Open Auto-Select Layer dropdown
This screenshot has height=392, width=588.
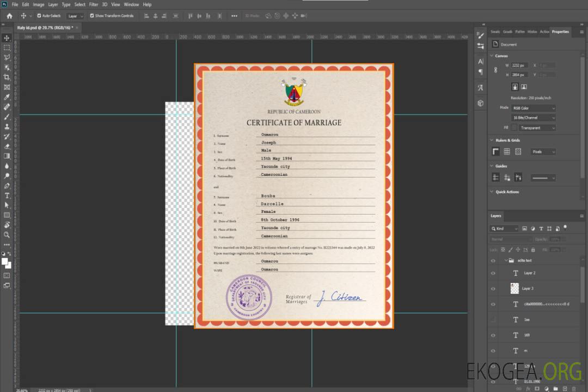coord(75,16)
